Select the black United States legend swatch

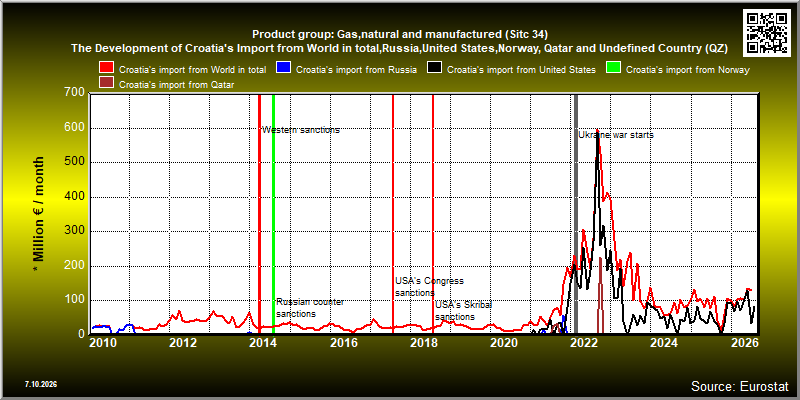pyautogui.click(x=435, y=69)
